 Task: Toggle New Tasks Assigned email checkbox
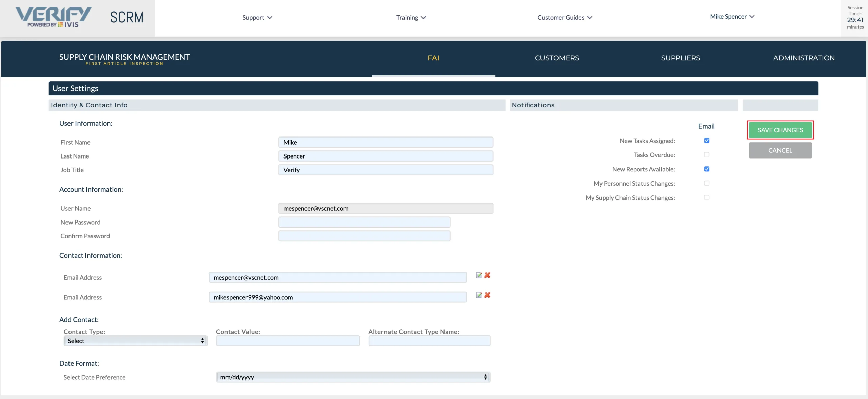[707, 140]
